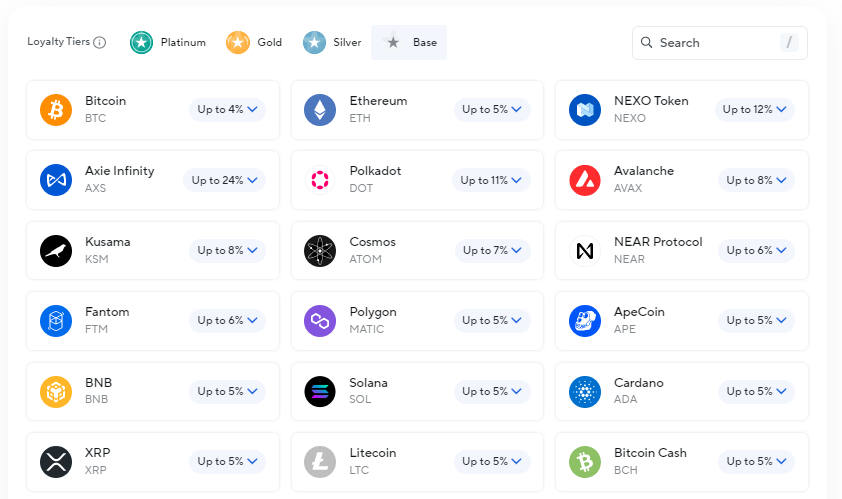Select the Platinum loyalty tier
This screenshot has height=499, width=842.
pyautogui.click(x=168, y=43)
